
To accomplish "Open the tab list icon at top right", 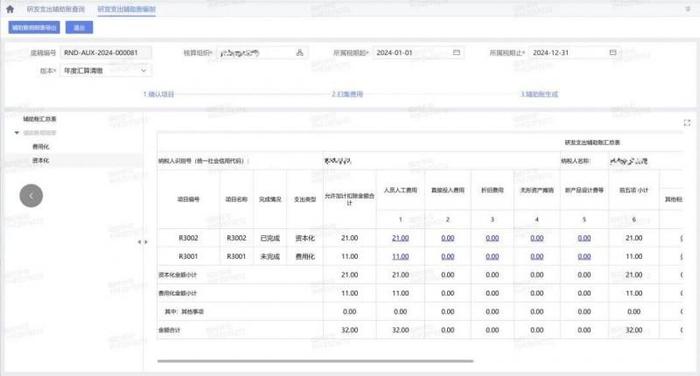I will pos(688,9).
